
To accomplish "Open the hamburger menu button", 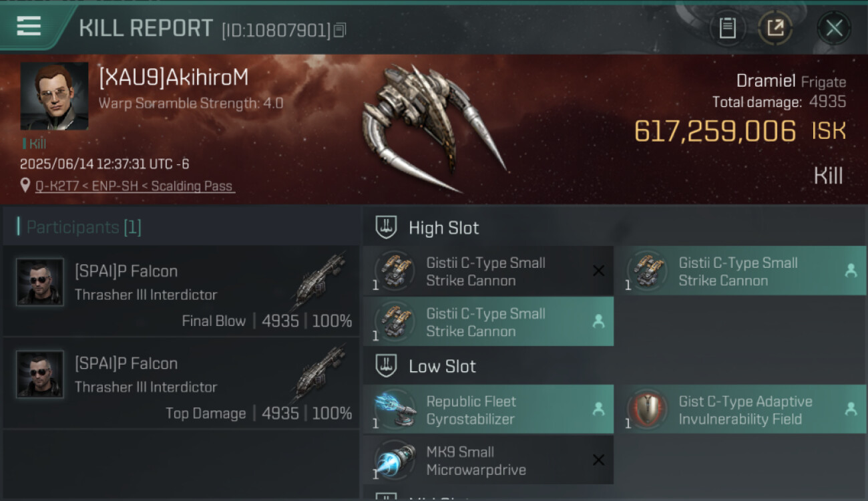I will [x=29, y=27].
